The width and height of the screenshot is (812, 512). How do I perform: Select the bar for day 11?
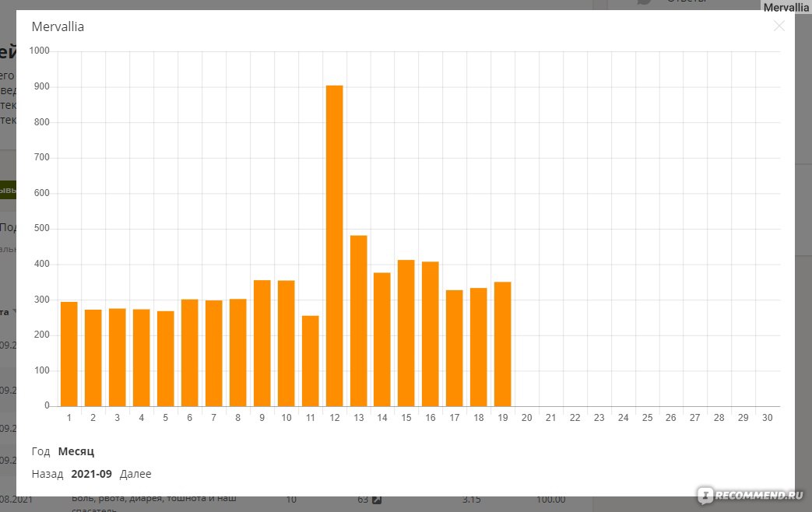tap(310, 361)
